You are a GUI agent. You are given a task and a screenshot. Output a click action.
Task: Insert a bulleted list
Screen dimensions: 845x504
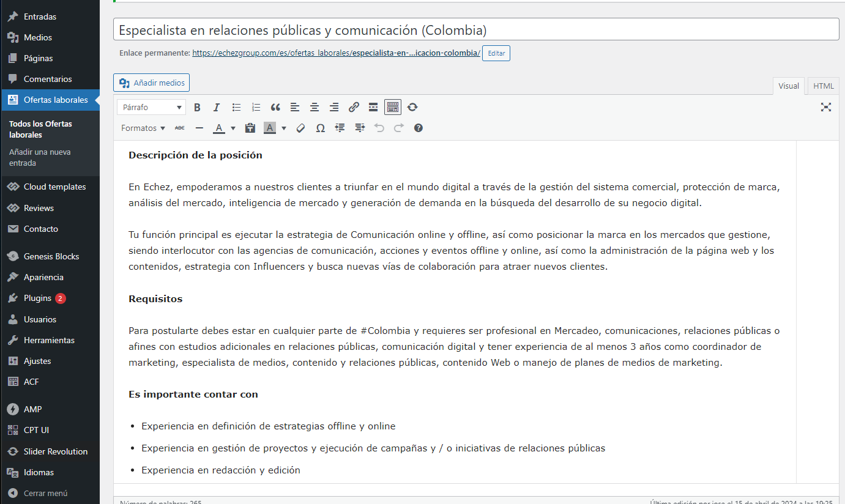236,107
